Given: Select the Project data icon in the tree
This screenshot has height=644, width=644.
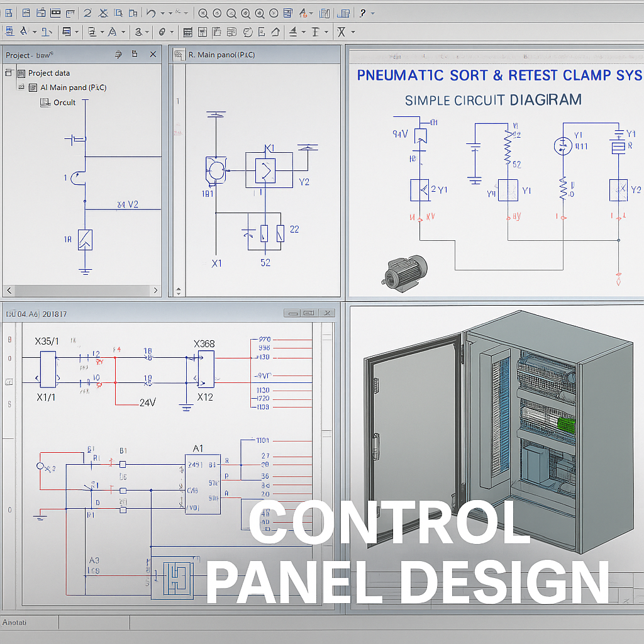Looking at the screenshot, I should click(x=21, y=73).
